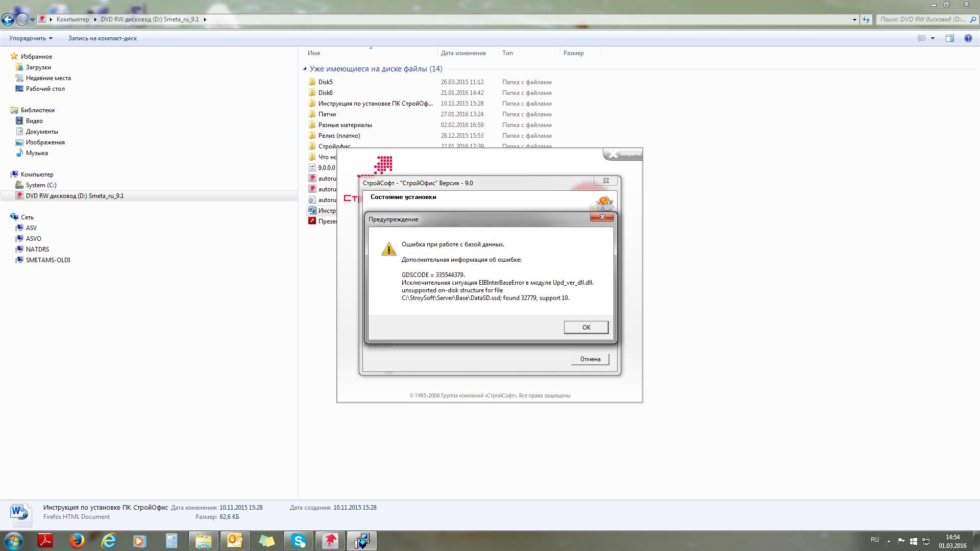Click the search box for the DVD drive
The image size is (980, 551).
coord(921,19)
